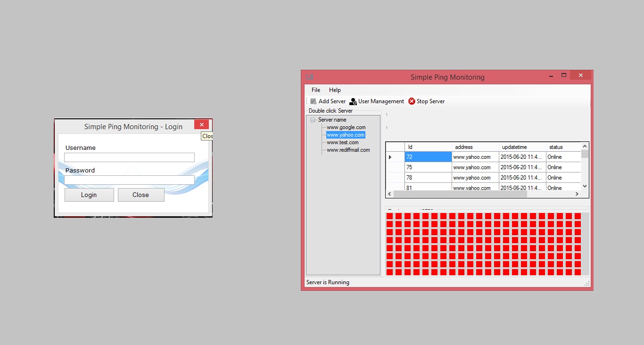
Task: Click the app icon in Simple Ping Monitoring title bar
Action: pos(310,77)
